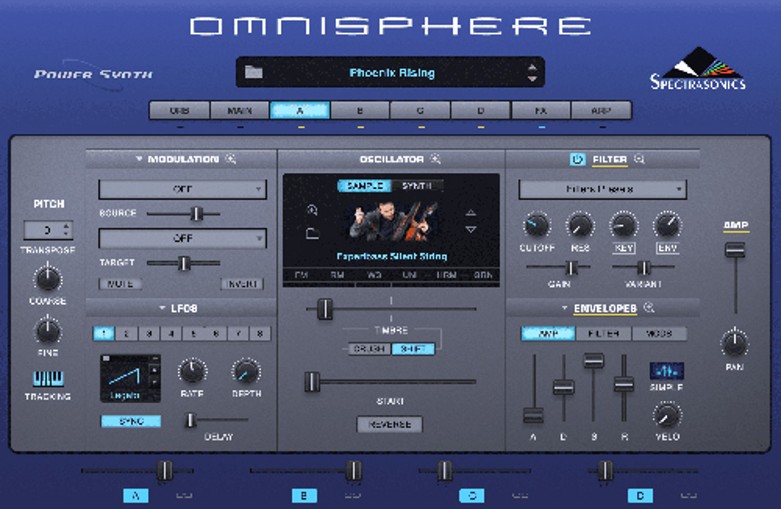Click the soundsource zoom magnifier icon
Viewport: 781px width, 509px height.
tap(312, 210)
